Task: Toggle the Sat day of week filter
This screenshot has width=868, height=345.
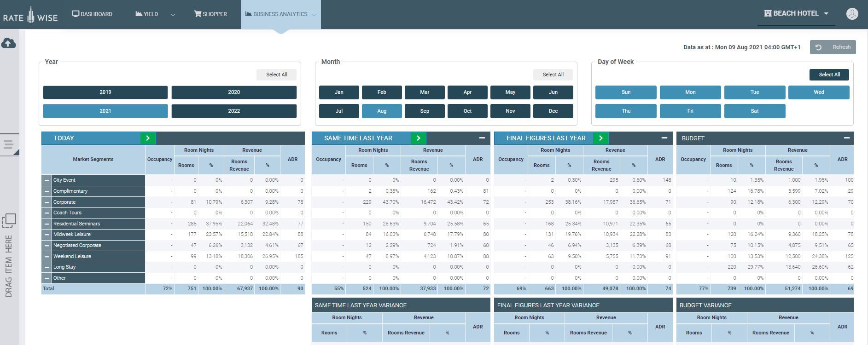Action: [x=754, y=111]
